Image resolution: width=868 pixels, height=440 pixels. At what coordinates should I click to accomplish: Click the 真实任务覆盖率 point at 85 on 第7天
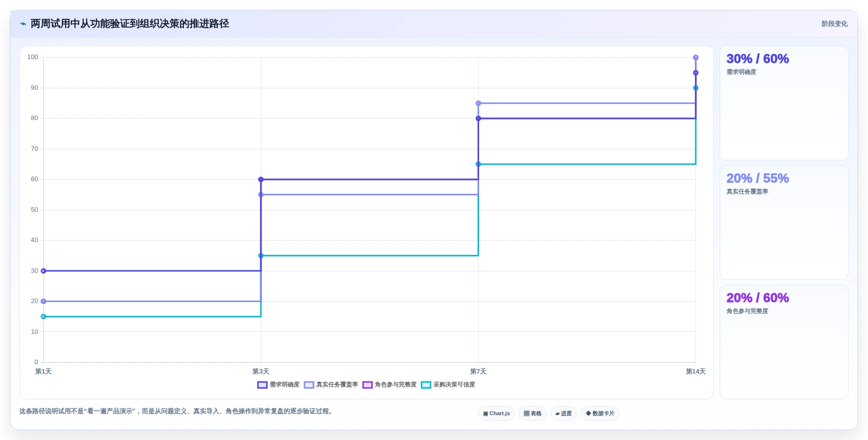click(x=478, y=103)
